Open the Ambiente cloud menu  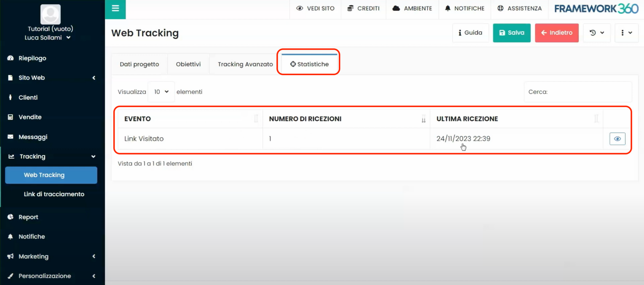(412, 8)
